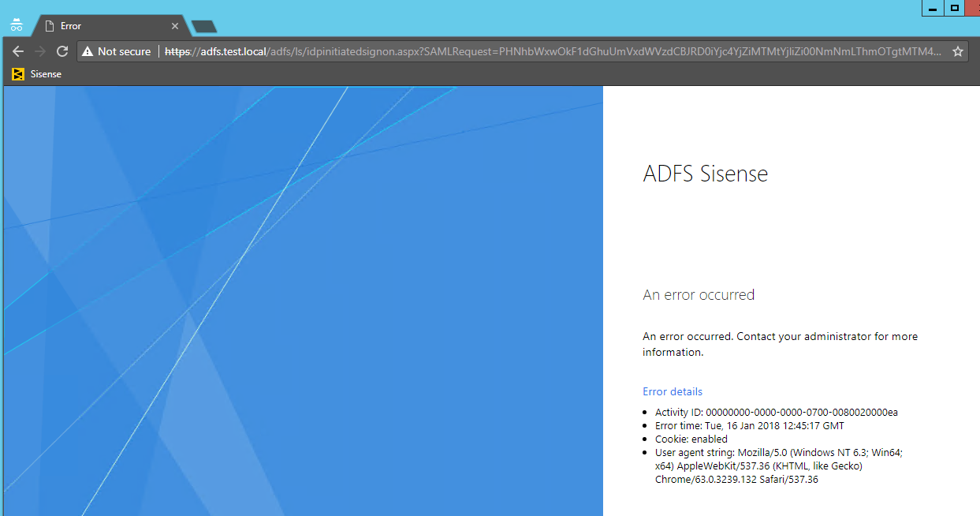Image resolution: width=980 pixels, height=516 pixels.
Task: Maximize the browser window
Action: (955, 8)
